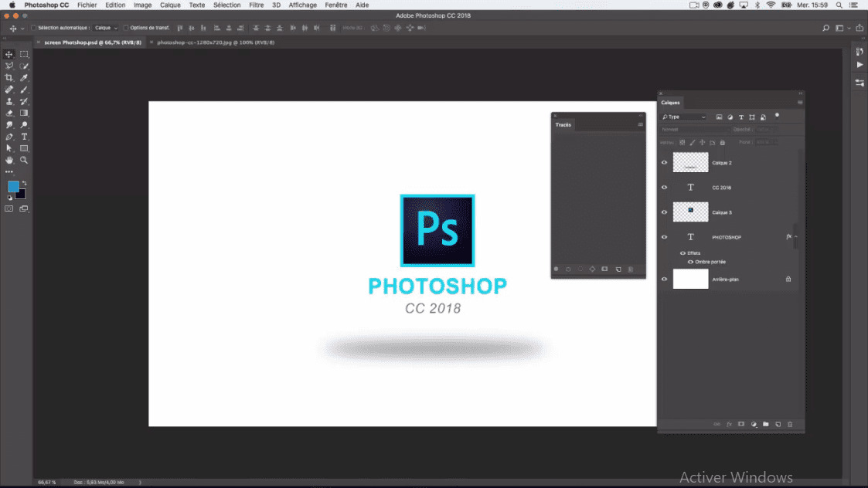The image size is (868, 488).
Task: Switch to screen Photshop.psd document tab
Action: tap(93, 42)
